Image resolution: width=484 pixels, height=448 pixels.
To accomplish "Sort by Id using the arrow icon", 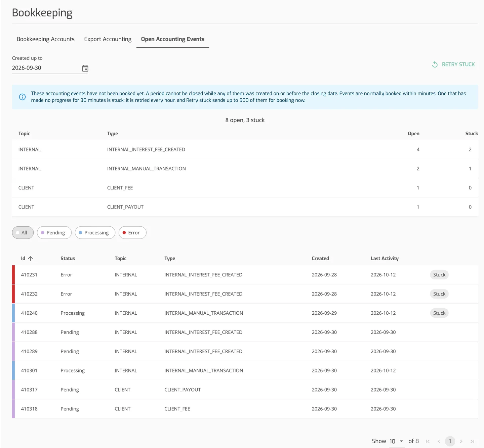I will [x=30, y=258].
